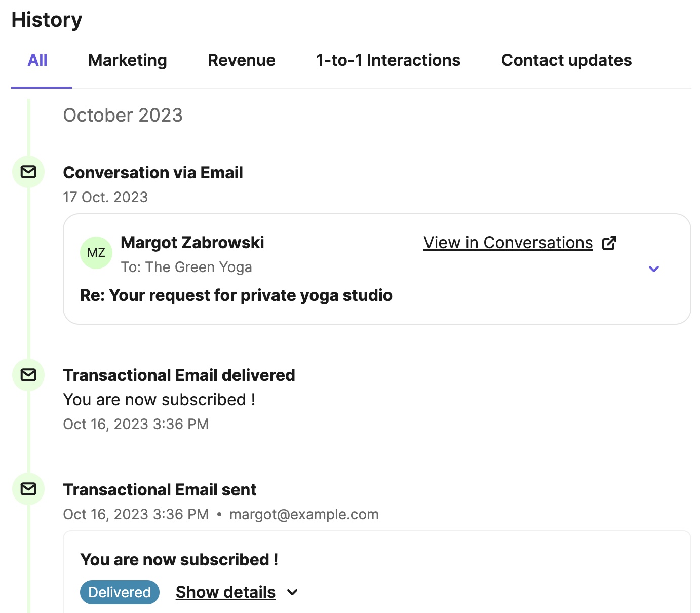Click the Margot Zabrowski sender name

click(192, 243)
